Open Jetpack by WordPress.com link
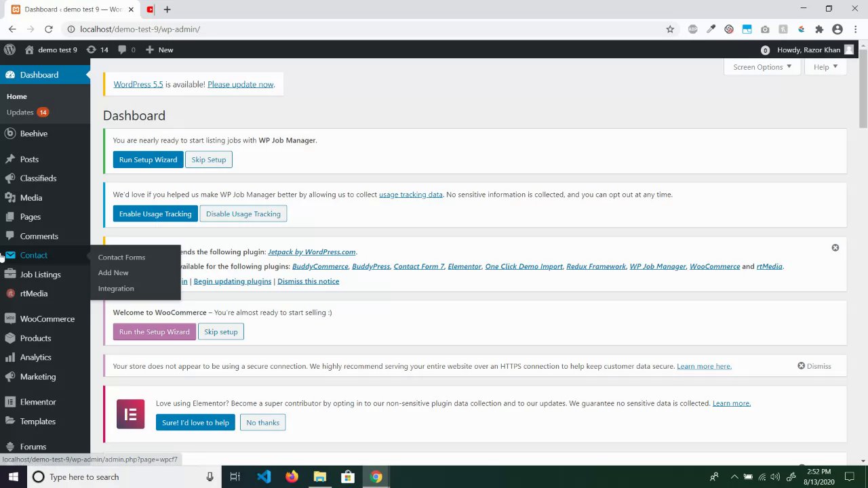Image resolution: width=868 pixels, height=488 pixels. coord(311,251)
